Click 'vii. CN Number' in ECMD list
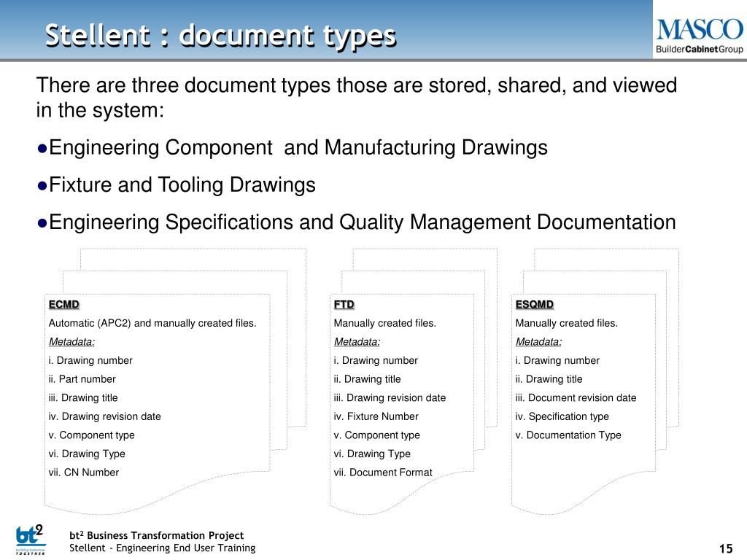Image resolution: width=747 pixels, height=560 pixels. [84, 472]
